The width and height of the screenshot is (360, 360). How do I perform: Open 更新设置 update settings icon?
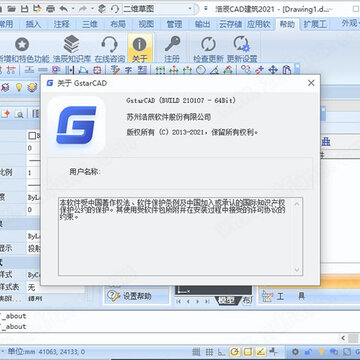pos(241,44)
